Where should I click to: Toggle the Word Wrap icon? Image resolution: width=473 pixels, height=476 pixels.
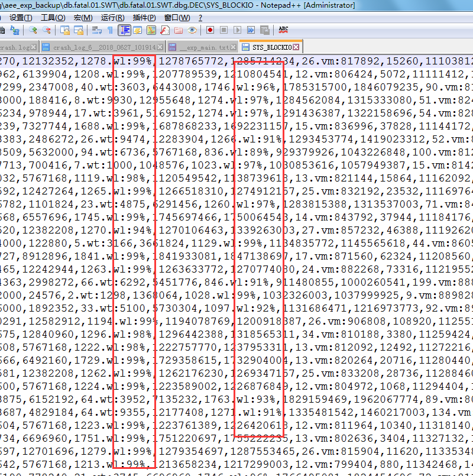tap(97, 30)
